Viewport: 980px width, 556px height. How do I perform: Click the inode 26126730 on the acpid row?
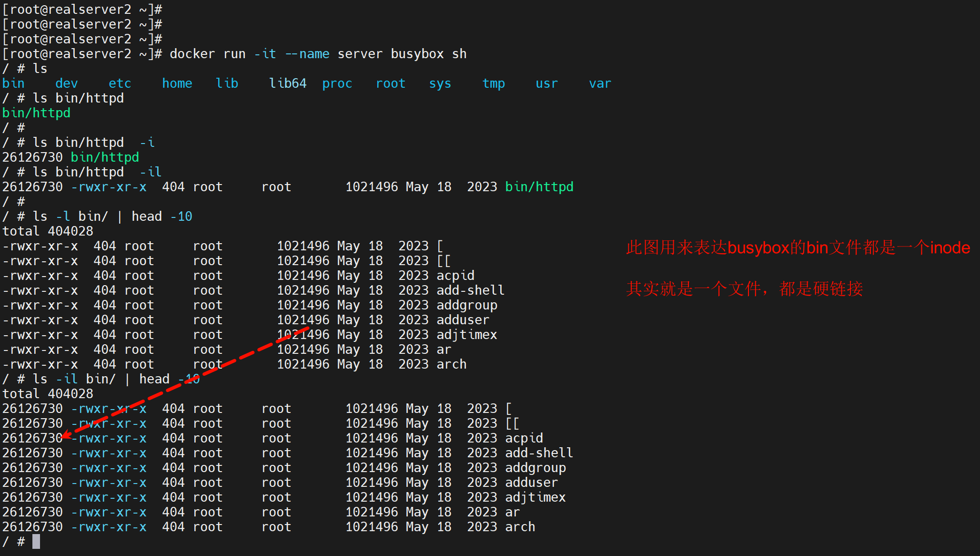point(32,438)
